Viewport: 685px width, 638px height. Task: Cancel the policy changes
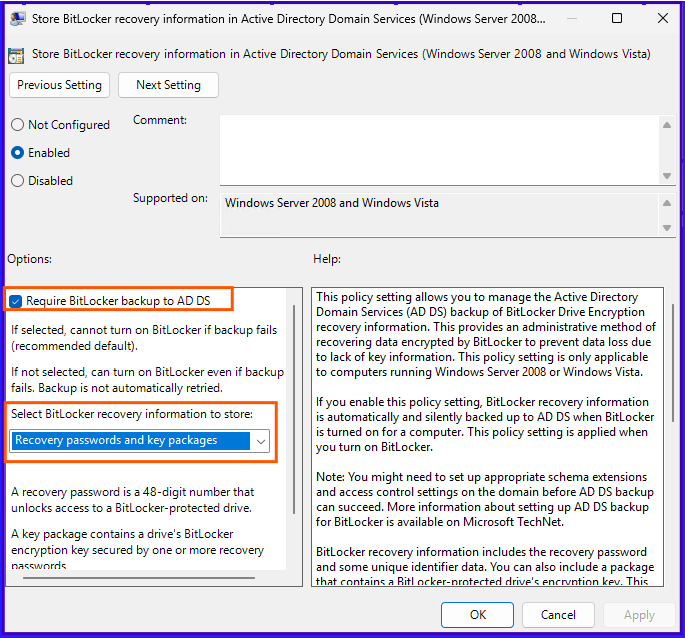pyautogui.click(x=558, y=615)
